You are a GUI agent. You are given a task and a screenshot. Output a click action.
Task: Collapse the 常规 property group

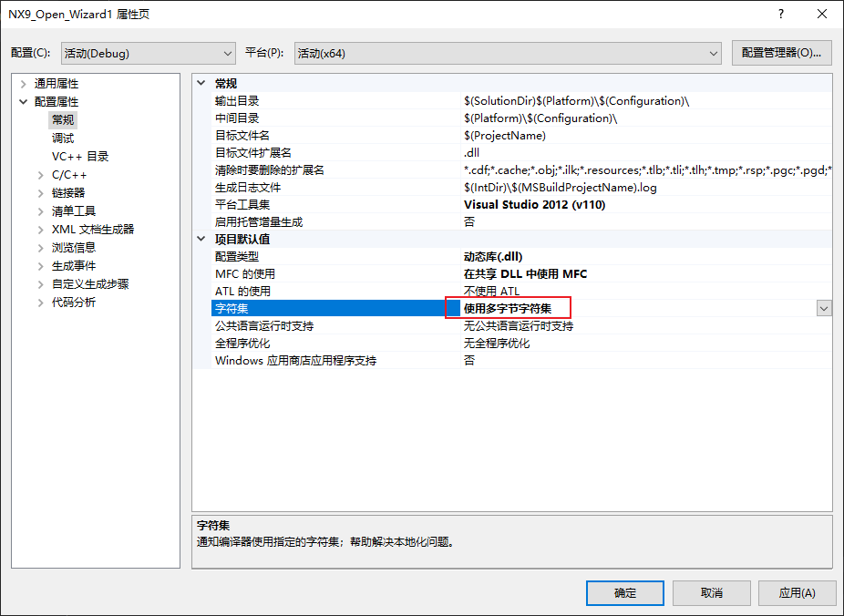pos(201,84)
